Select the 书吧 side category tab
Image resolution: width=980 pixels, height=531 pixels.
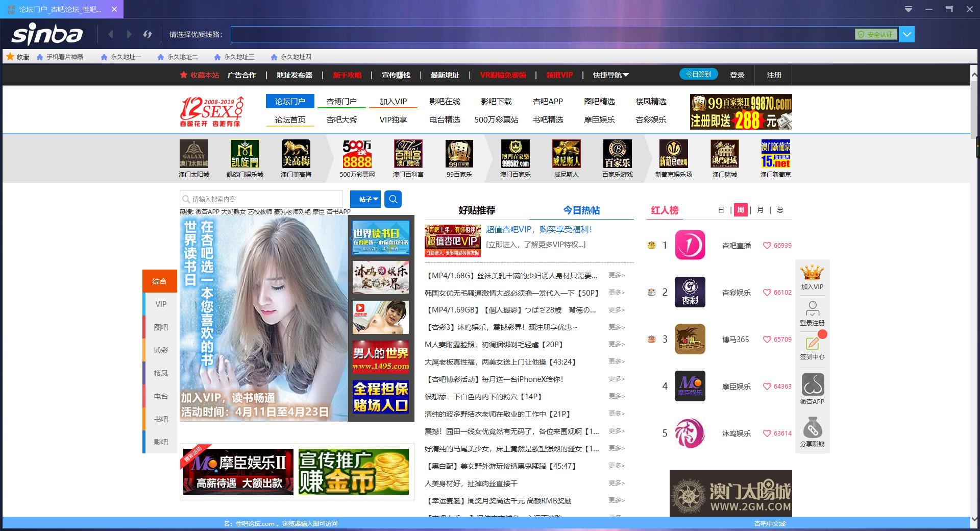160,419
